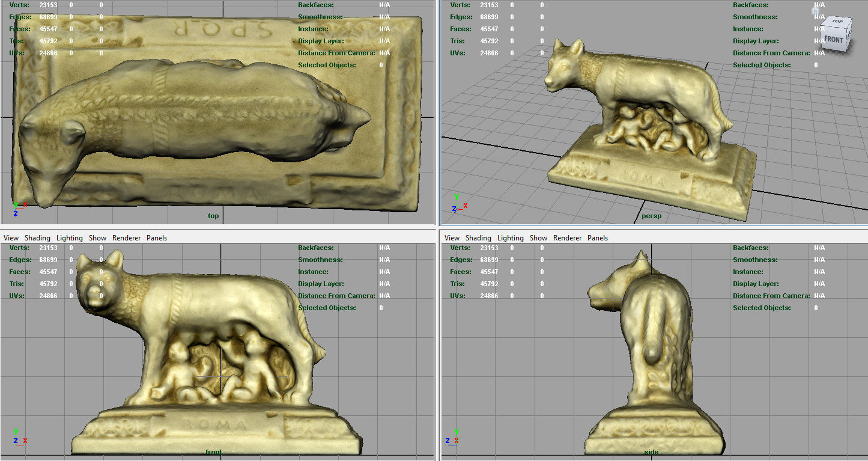Click the 'side' camera label
The image size is (868, 461).
click(x=651, y=452)
